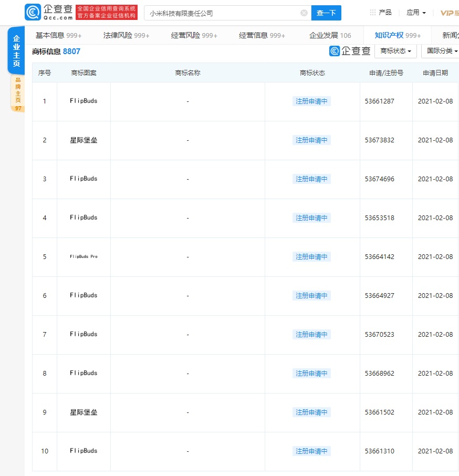The image size is (459, 476).
Task: Click the 申请/注册号 column header
Action: click(x=386, y=73)
